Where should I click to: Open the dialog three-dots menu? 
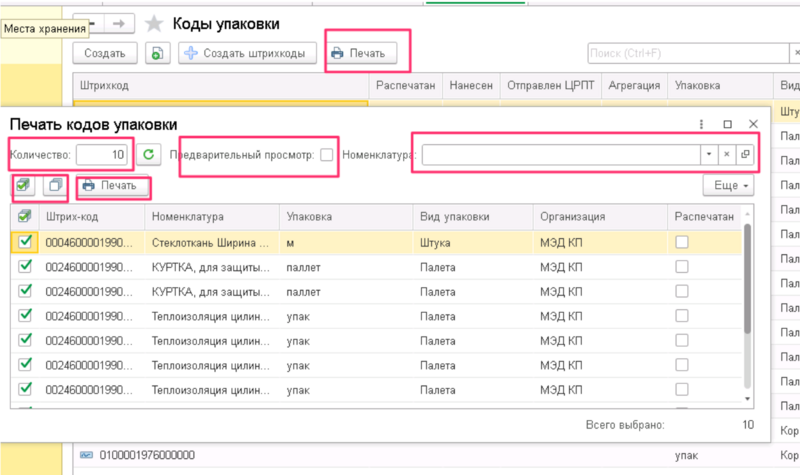click(702, 124)
